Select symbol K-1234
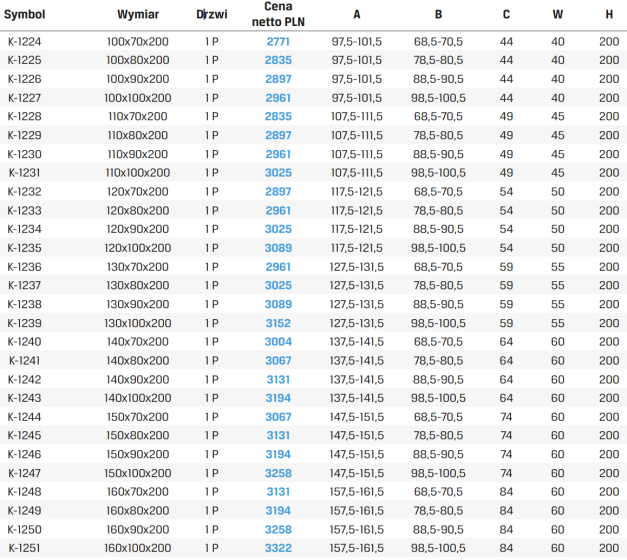 (24, 229)
